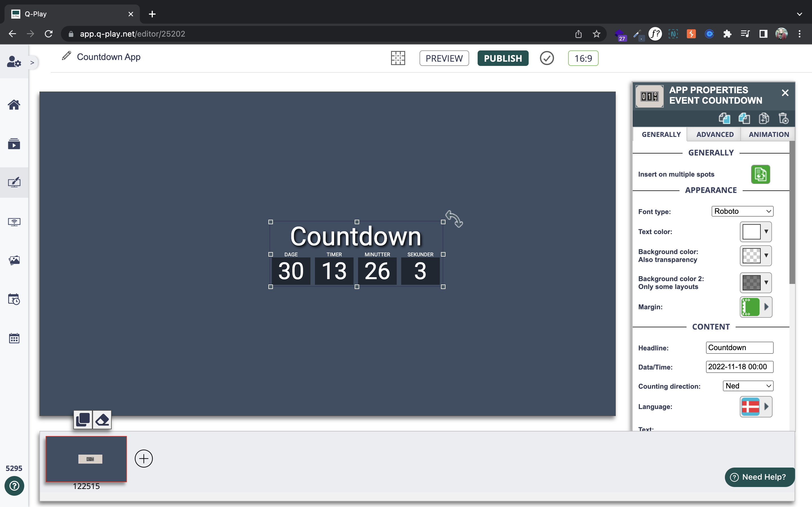Image resolution: width=812 pixels, height=507 pixels.
Task: Click the insert on multiple spots icon
Action: 761,174
